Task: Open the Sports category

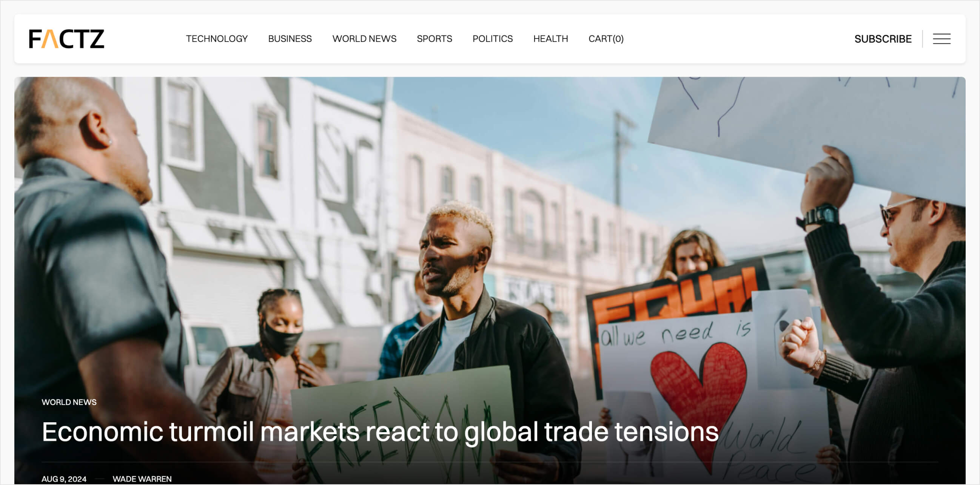Action: [x=434, y=39]
